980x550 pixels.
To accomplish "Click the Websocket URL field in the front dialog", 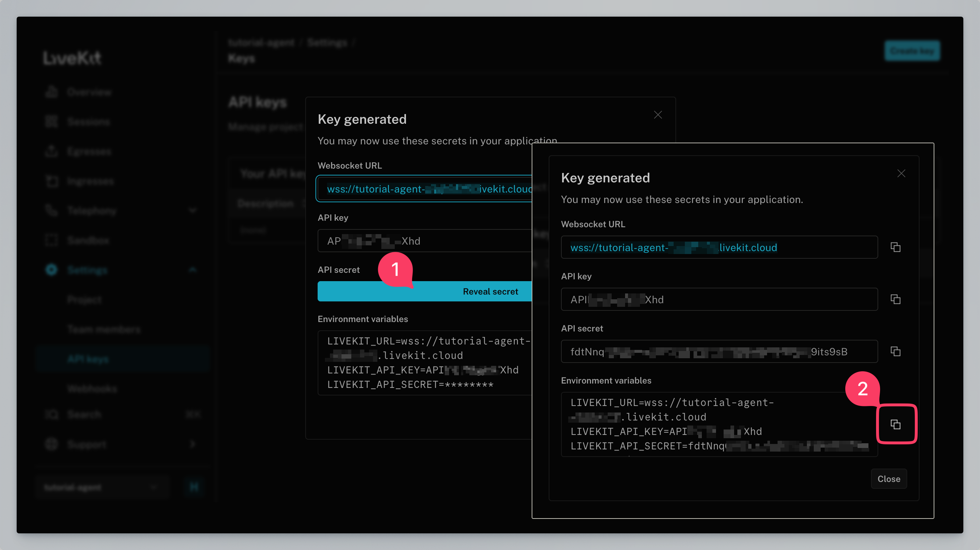I will pos(719,247).
